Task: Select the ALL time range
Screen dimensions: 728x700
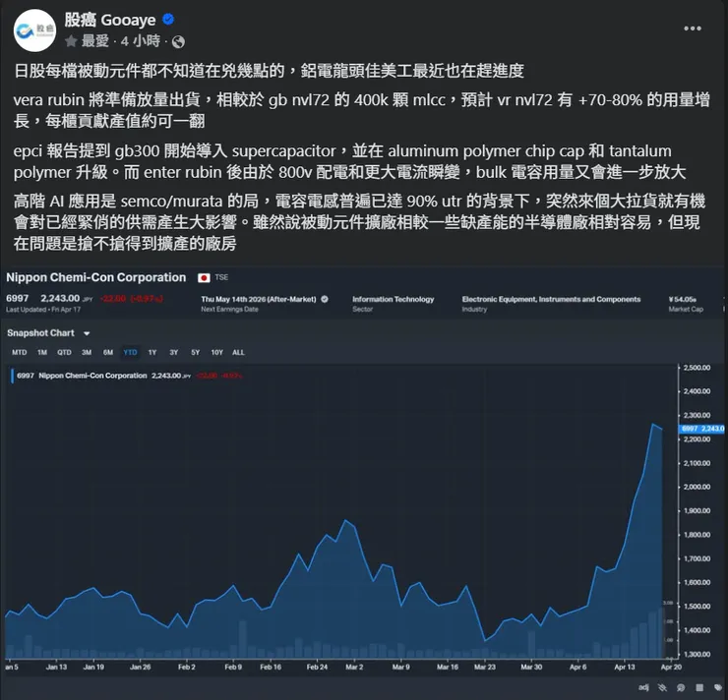Action: (x=238, y=353)
